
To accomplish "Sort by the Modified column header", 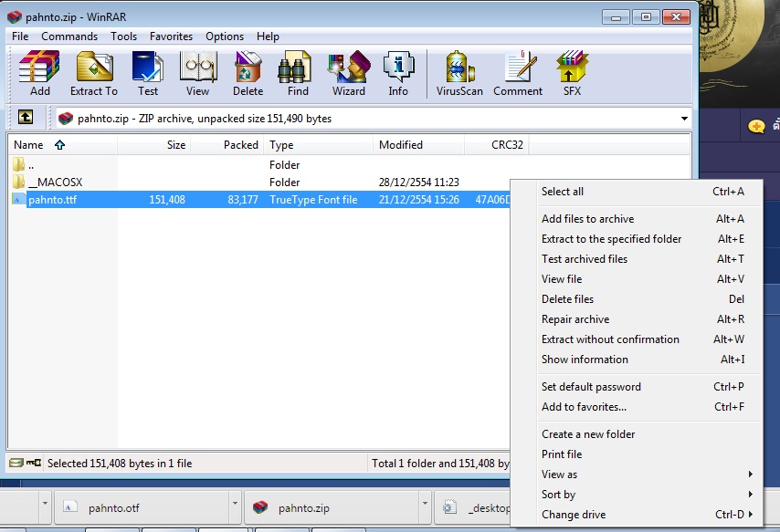I will click(419, 145).
